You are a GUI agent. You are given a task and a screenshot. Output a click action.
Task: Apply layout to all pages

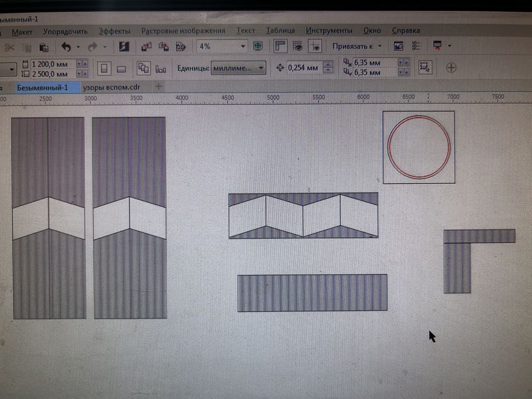[x=144, y=68]
